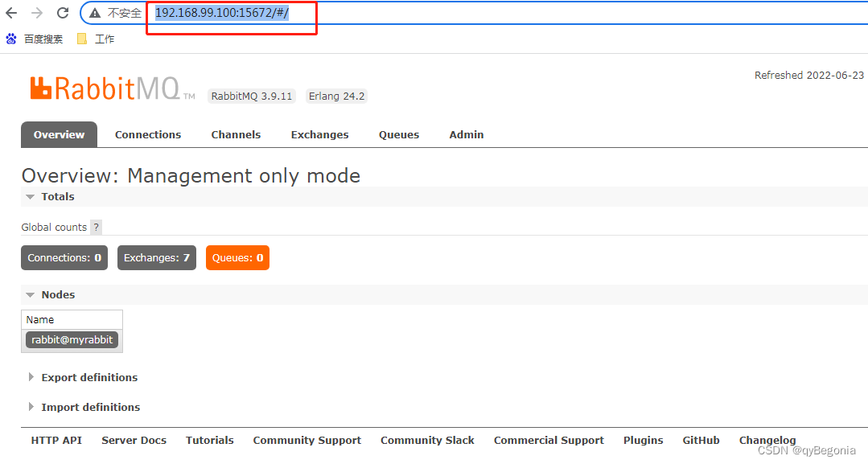Click the Erlang 24.2 version badge
The image size is (868, 464).
[336, 96]
